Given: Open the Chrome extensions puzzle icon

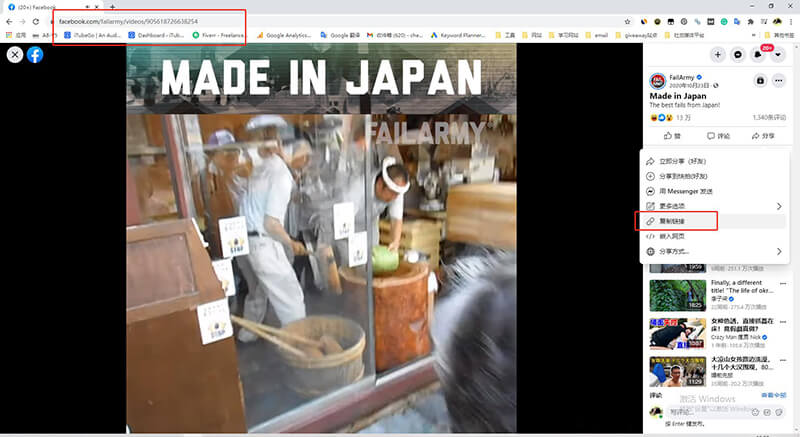Looking at the screenshot, I should click(x=751, y=21).
